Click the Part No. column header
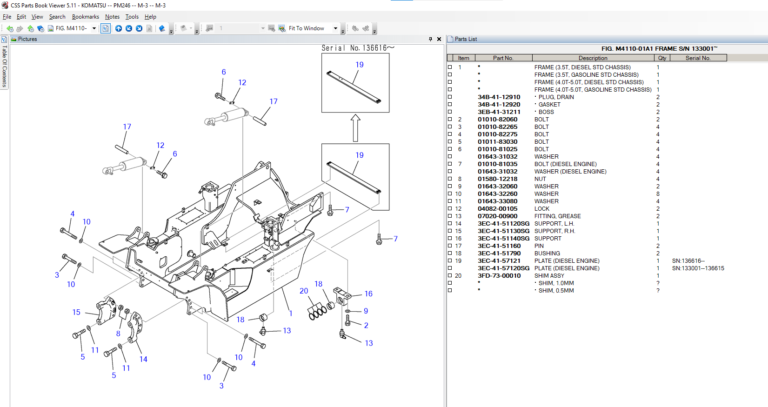This screenshot has height=407, width=768. pyautogui.click(x=502, y=58)
